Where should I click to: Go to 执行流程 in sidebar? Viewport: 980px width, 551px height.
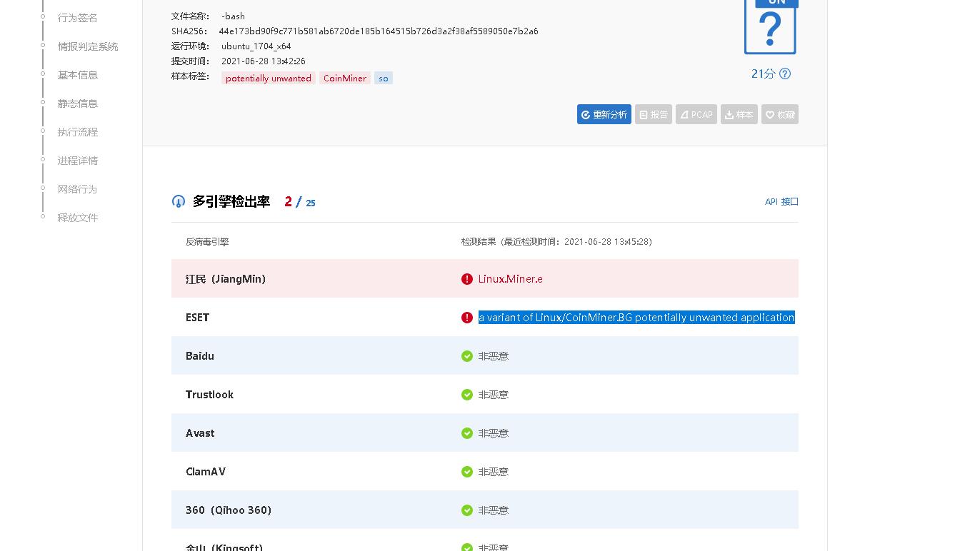[x=78, y=132]
